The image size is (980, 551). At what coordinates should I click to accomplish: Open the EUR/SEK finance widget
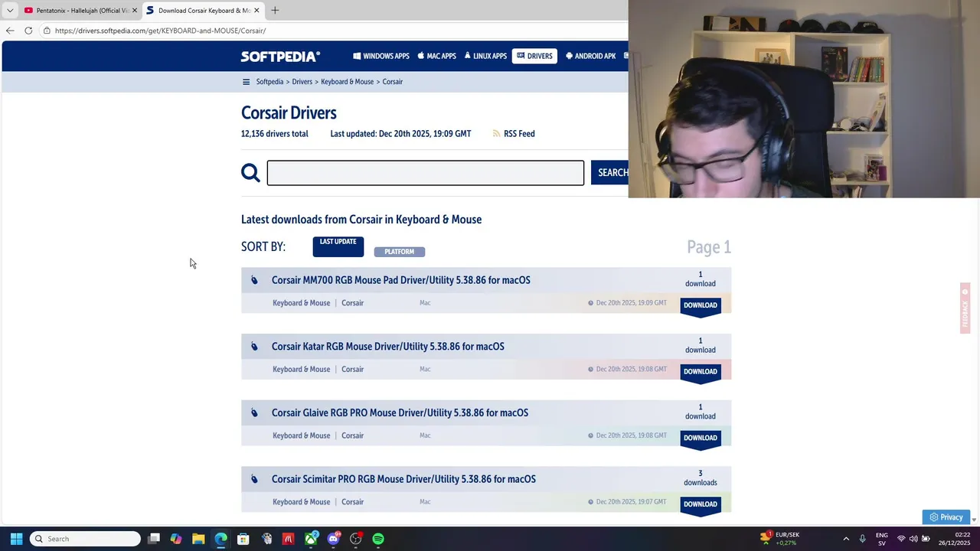coord(780,539)
